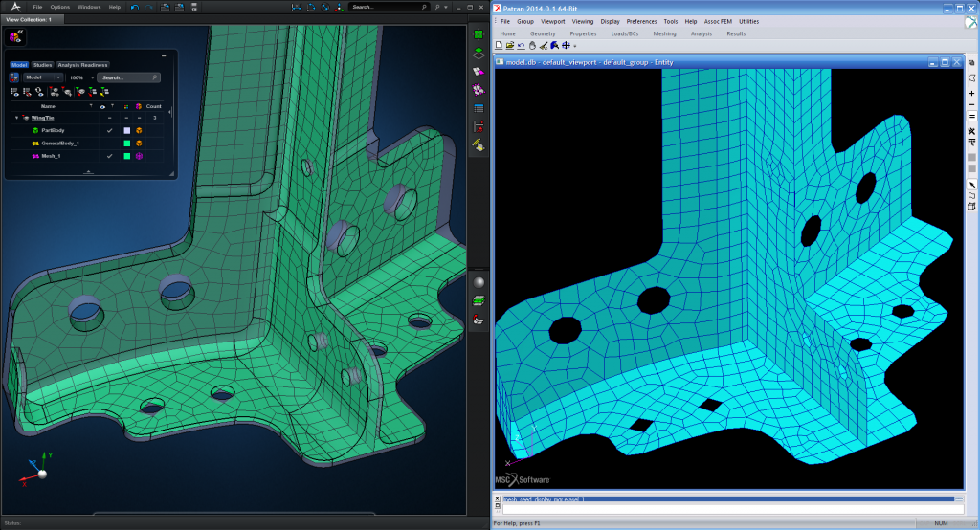Click the green plane view icon

pyautogui.click(x=479, y=54)
